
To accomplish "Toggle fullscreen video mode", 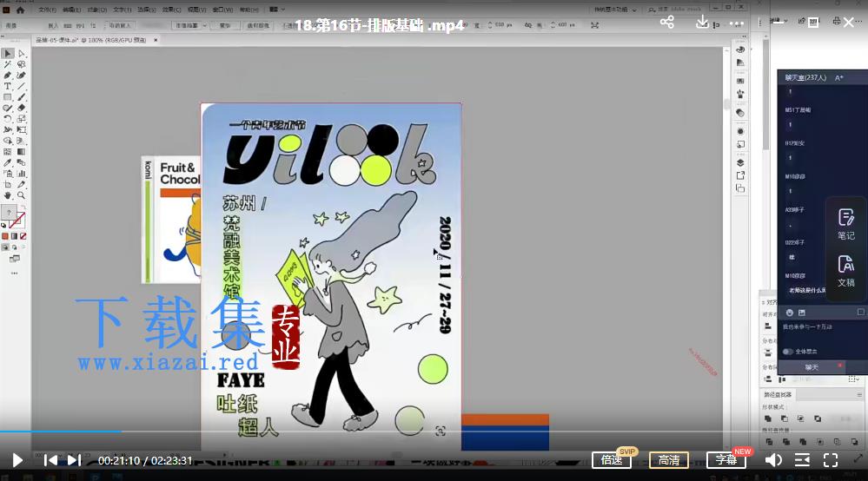I will (x=831, y=460).
